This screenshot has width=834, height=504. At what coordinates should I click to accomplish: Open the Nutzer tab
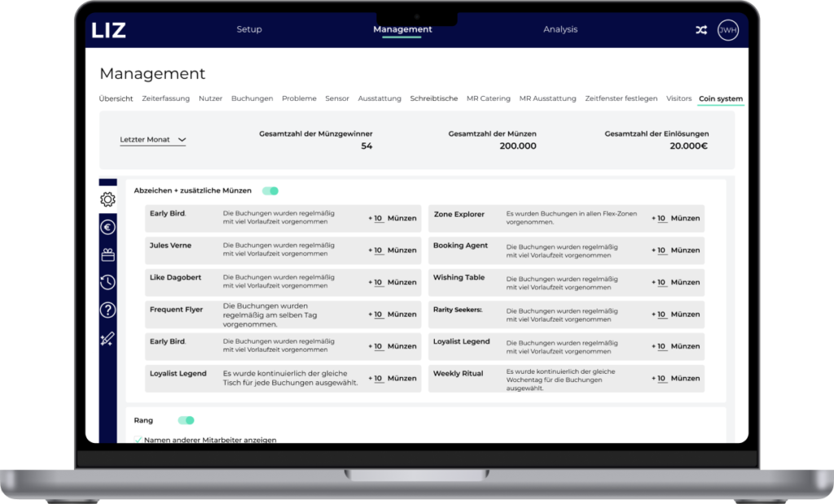point(211,99)
